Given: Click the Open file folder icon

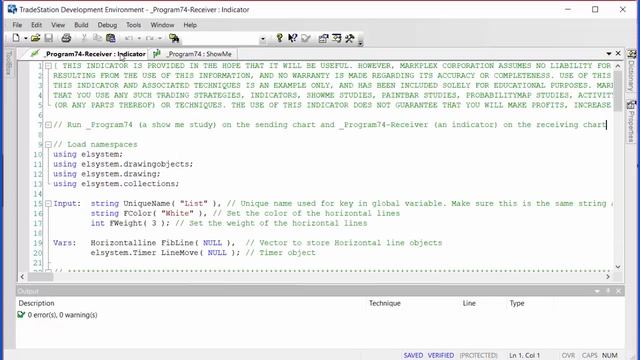Looking at the screenshot, I should coord(36,38).
